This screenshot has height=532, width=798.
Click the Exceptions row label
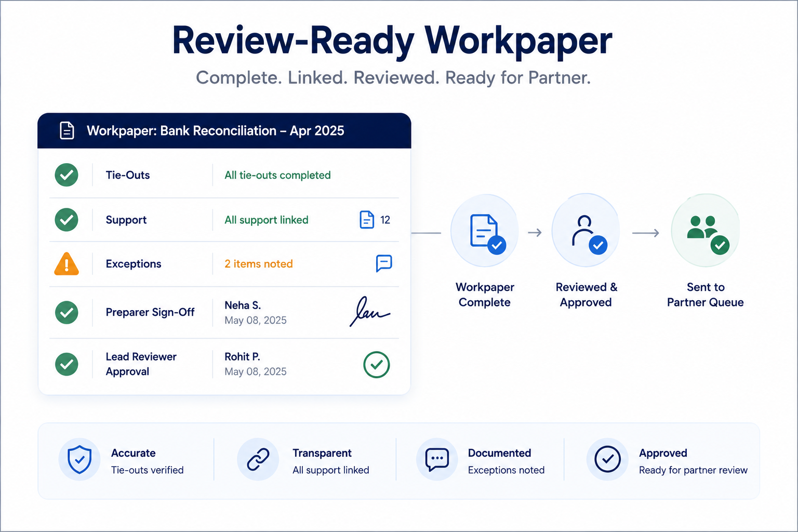point(134,263)
